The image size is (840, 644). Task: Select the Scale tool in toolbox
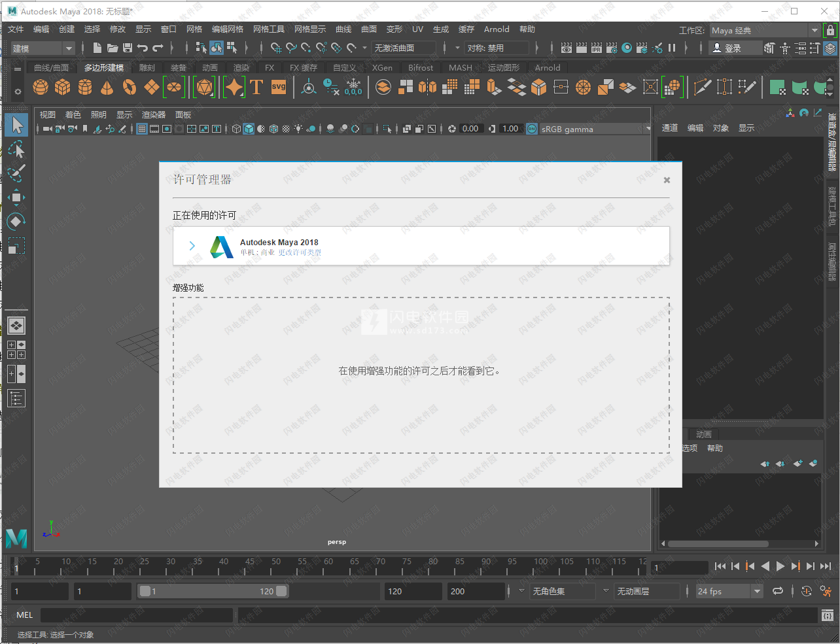pos(16,246)
